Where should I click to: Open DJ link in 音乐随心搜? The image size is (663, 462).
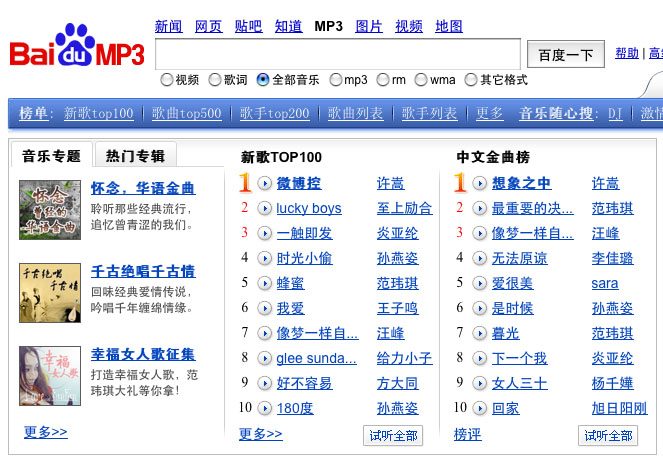click(615, 113)
